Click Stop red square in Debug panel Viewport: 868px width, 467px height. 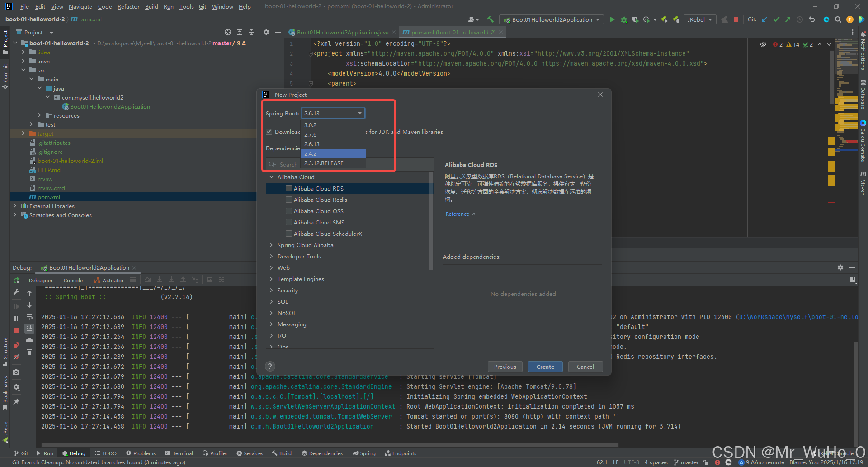click(x=16, y=330)
